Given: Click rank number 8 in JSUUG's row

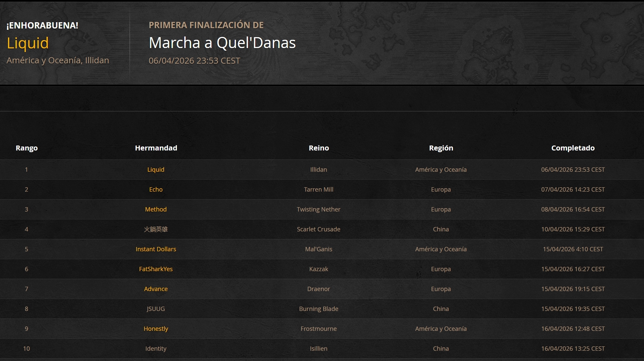Looking at the screenshot, I should pos(27,309).
